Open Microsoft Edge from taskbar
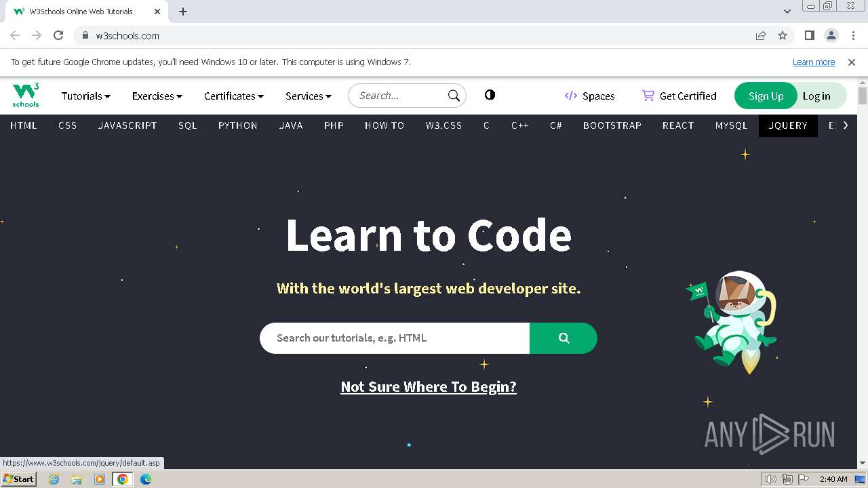 tap(146, 479)
